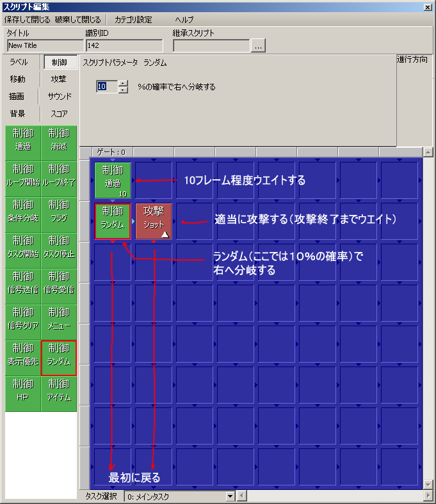
Task: Click the タイトル text field
Action: coord(45,46)
